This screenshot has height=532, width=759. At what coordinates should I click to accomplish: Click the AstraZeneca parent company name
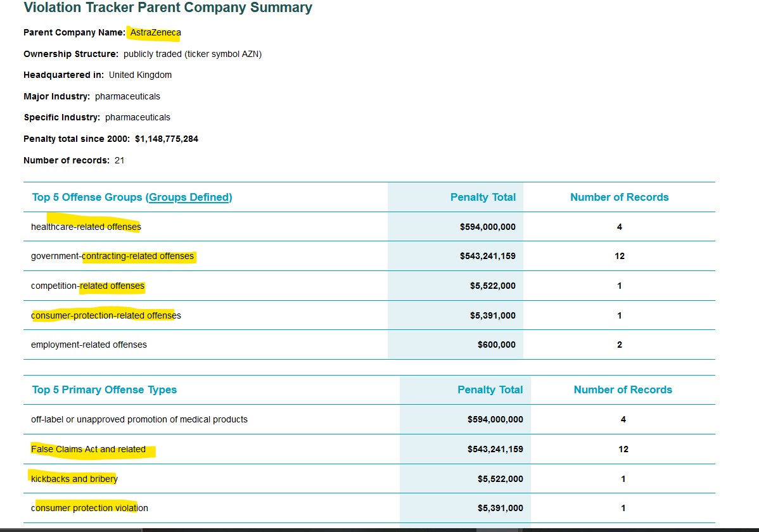(x=155, y=32)
